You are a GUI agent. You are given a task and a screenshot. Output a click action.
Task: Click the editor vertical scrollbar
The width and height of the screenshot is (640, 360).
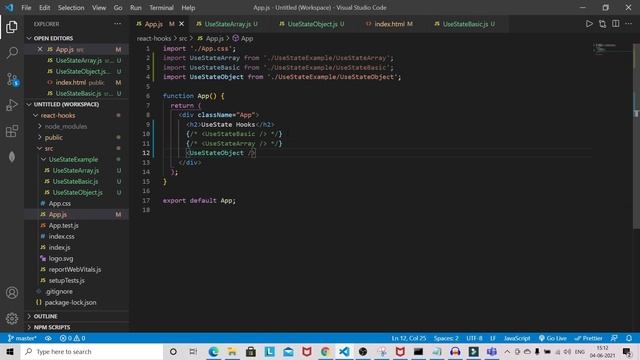(636, 136)
